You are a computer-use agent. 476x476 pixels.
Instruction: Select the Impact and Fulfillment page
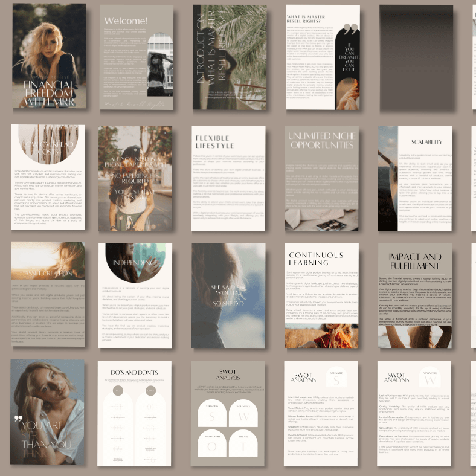click(414, 295)
